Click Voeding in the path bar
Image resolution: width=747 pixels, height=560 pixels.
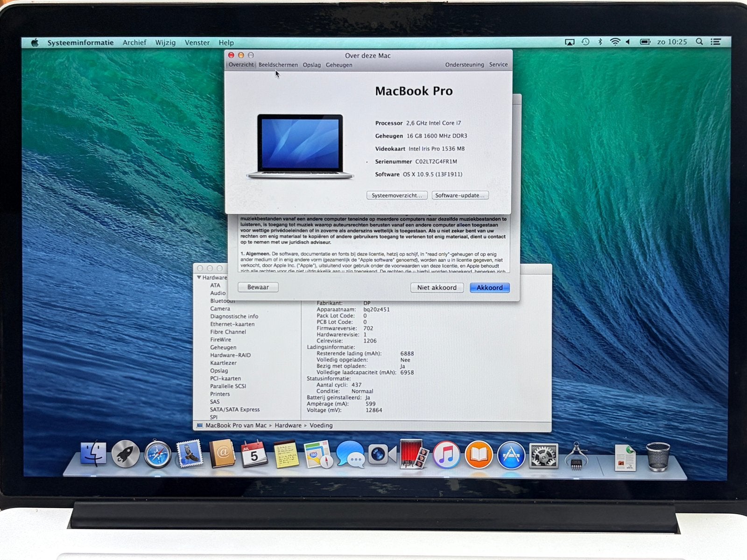(x=321, y=425)
